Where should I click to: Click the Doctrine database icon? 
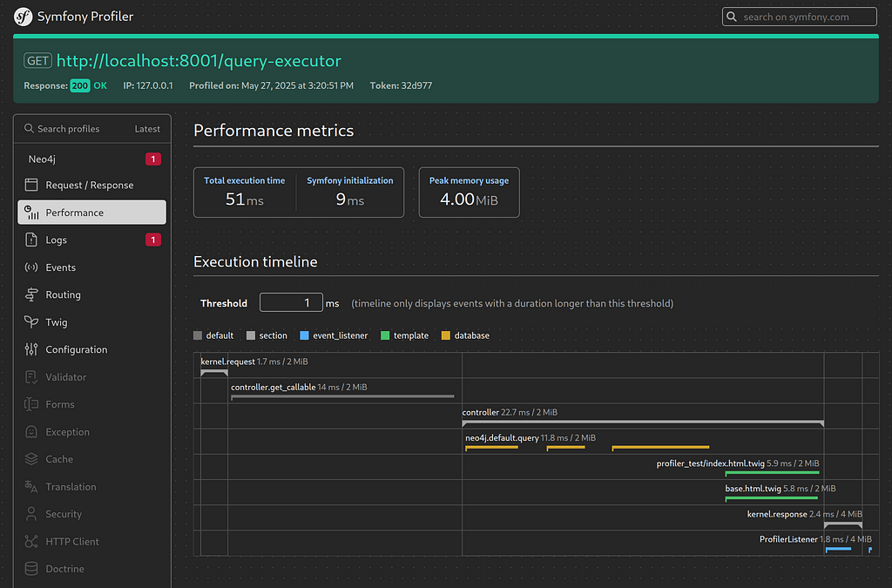click(31, 569)
